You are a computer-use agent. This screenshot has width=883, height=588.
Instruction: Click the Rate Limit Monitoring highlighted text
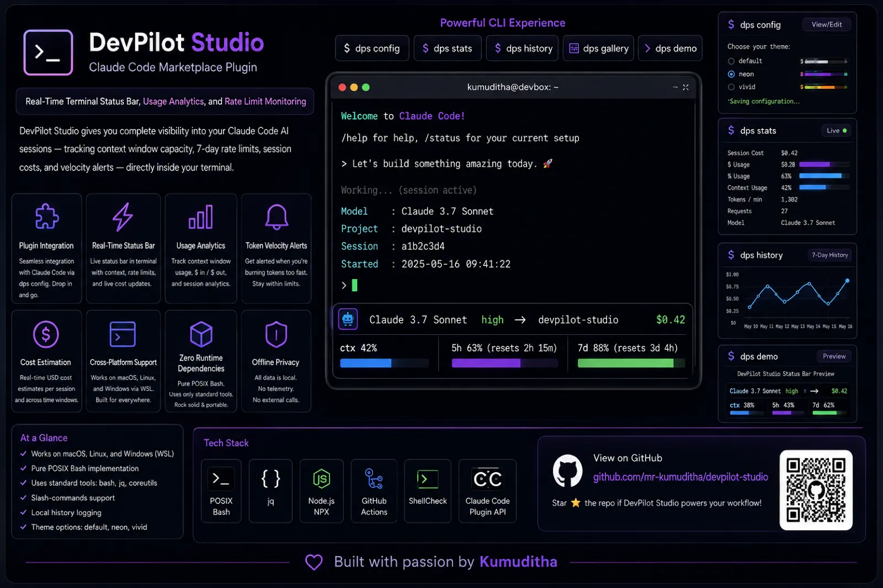(265, 101)
